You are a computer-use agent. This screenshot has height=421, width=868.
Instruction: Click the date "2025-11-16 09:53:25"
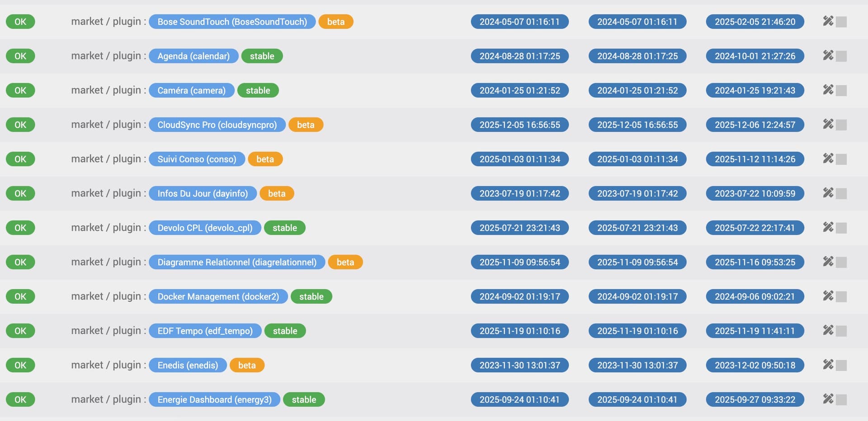click(x=755, y=262)
